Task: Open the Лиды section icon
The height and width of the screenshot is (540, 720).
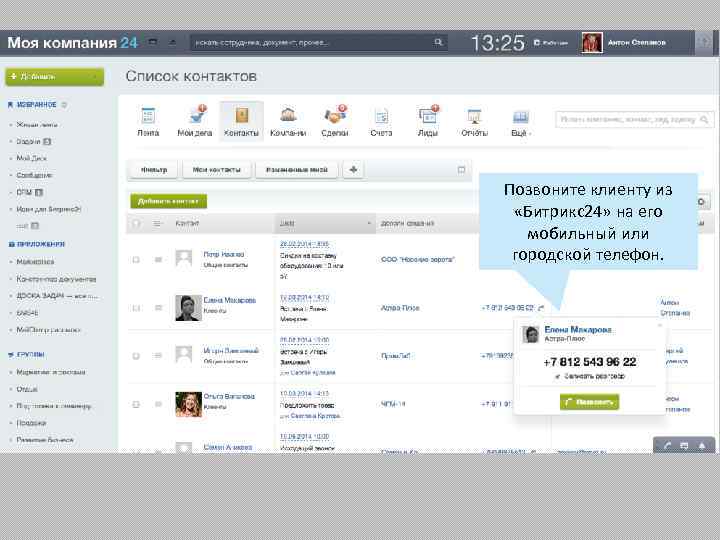Action: point(428,115)
